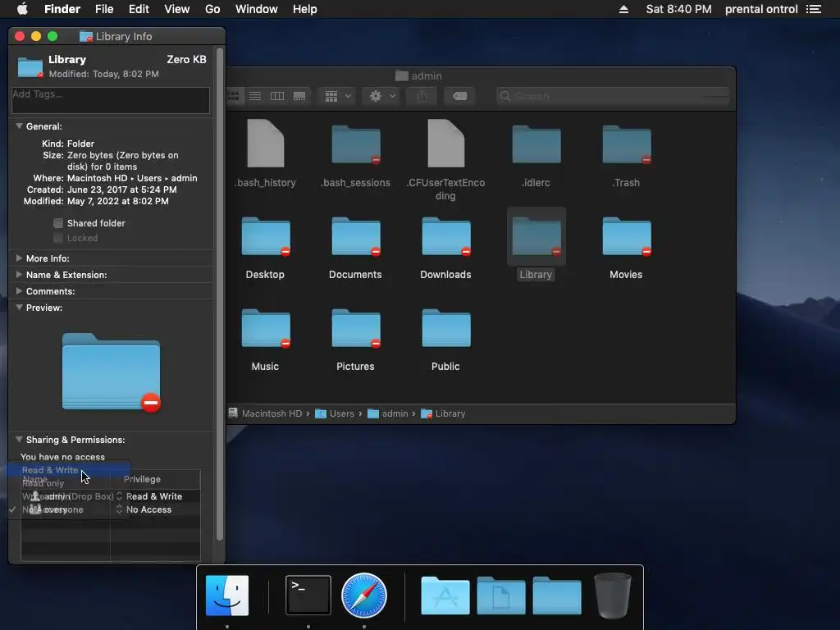The image size is (840, 630).
Task: Click the Sat 8:40 PM clock
Action: [x=678, y=9]
